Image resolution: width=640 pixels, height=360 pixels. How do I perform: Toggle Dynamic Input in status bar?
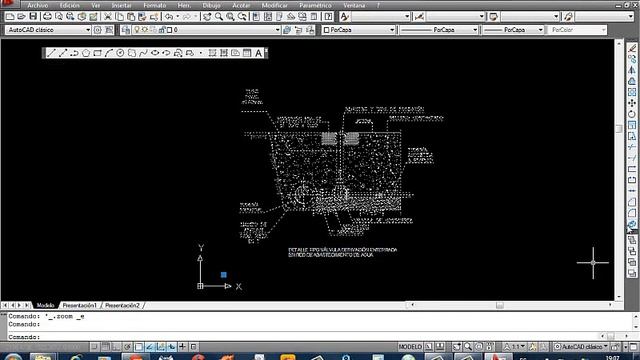pyautogui.click(x=171, y=347)
